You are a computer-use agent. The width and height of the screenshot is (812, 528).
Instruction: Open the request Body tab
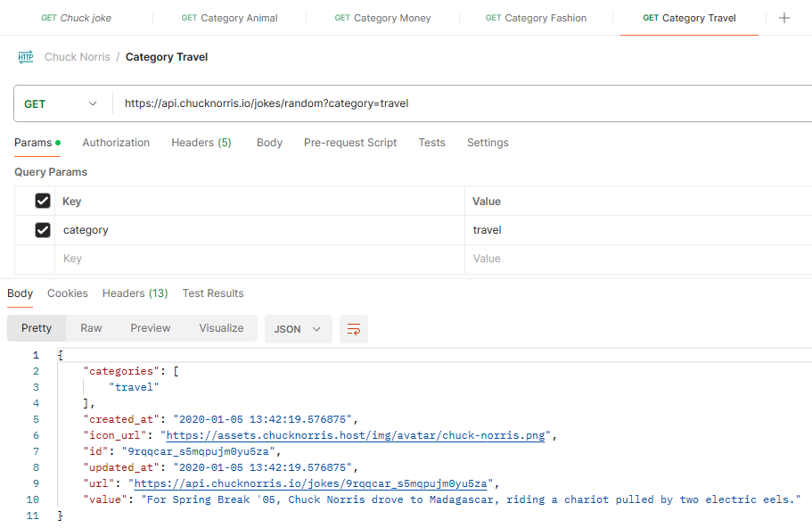coord(269,143)
